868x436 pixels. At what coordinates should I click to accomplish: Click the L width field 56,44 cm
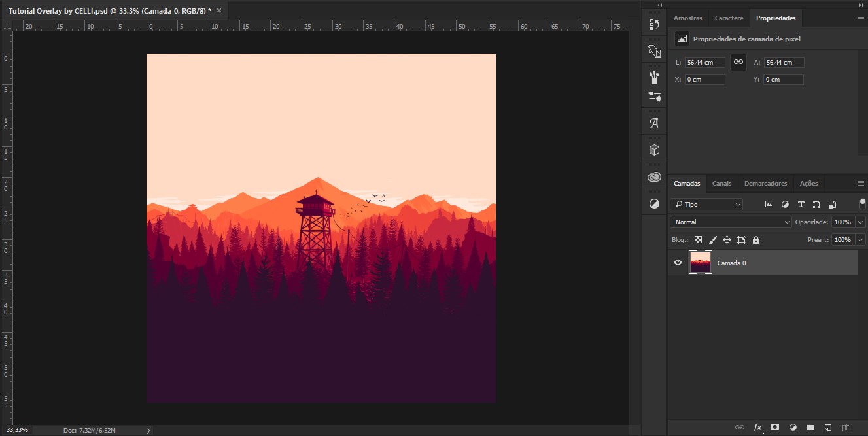click(x=705, y=63)
